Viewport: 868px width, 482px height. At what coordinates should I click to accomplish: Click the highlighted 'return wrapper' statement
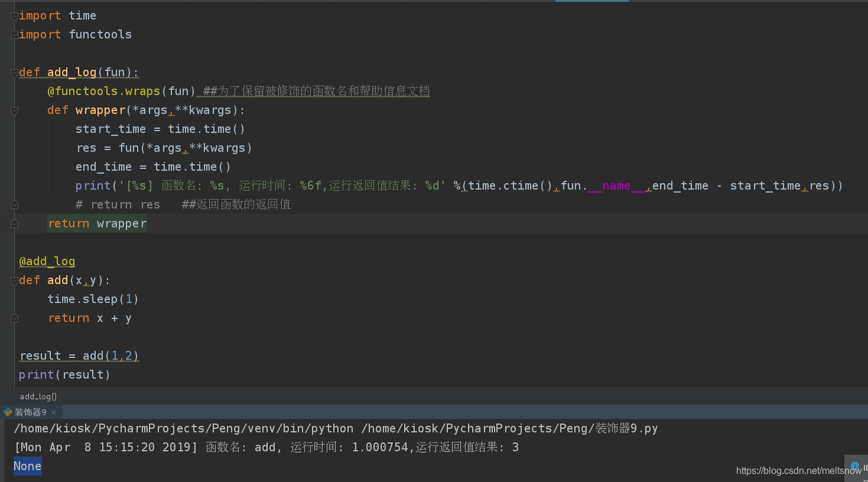point(97,223)
